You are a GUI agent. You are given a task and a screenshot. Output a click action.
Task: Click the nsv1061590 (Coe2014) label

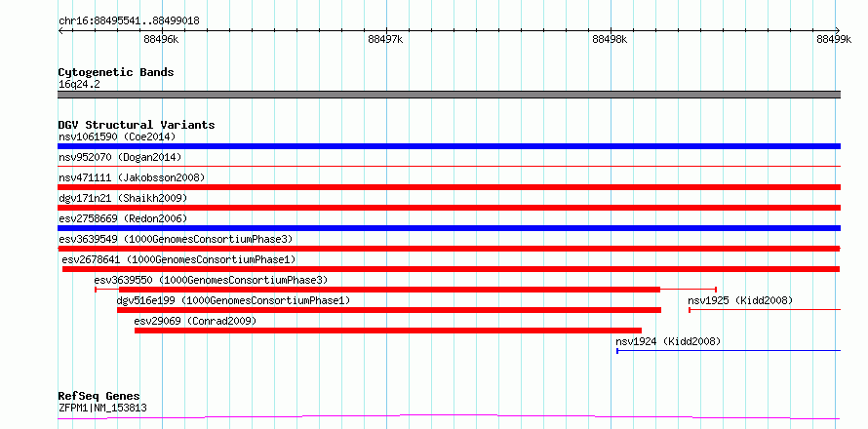coord(117,136)
